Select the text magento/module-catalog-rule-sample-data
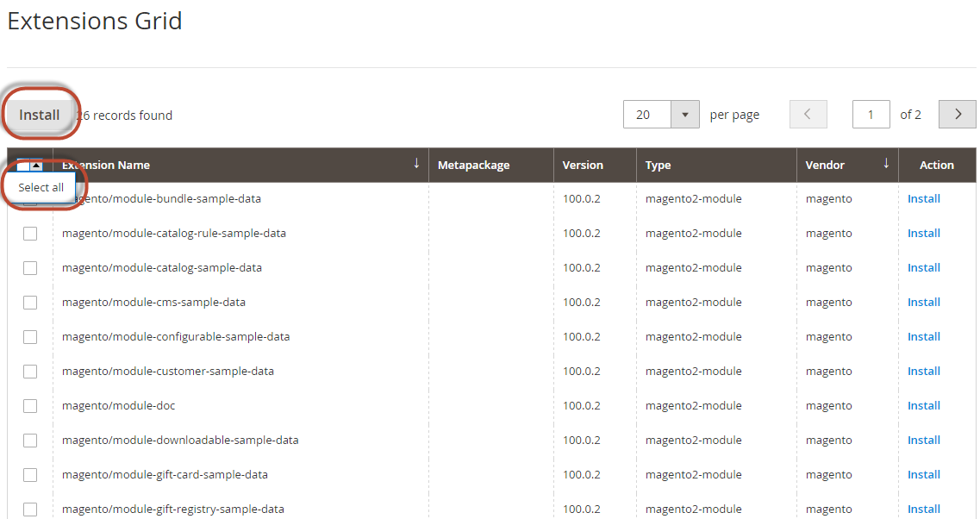This screenshot has width=980, height=519. tap(174, 234)
